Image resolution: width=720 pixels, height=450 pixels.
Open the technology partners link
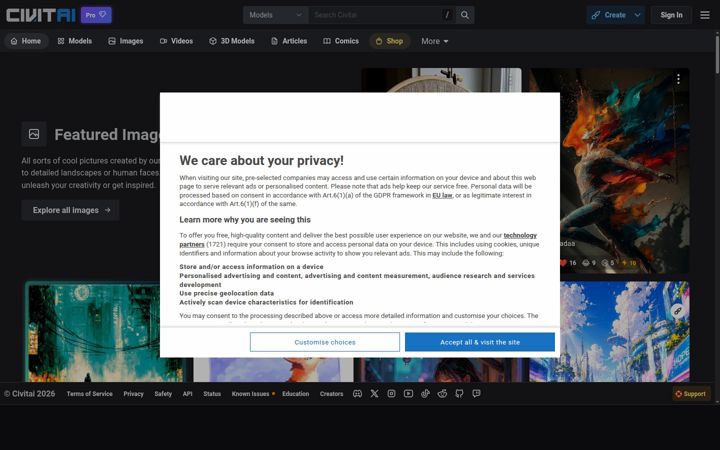pos(358,240)
